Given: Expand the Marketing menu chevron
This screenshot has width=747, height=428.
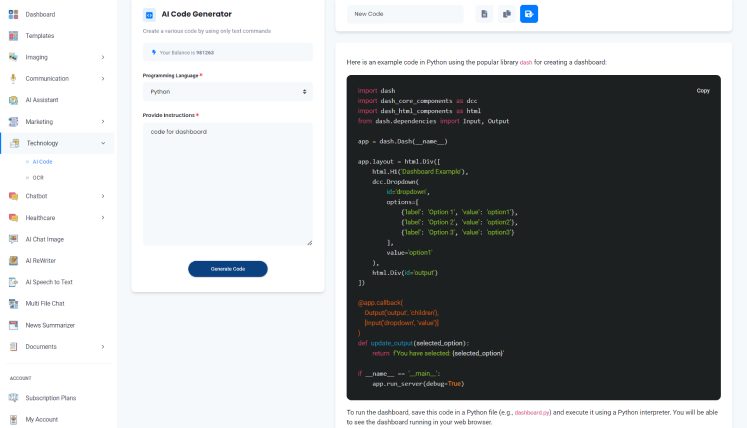Looking at the screenshot, I should pyautogui.click(x=103, y=122).
